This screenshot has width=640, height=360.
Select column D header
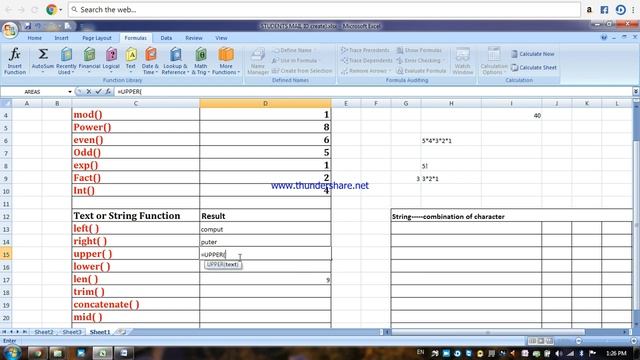[265, 104]
